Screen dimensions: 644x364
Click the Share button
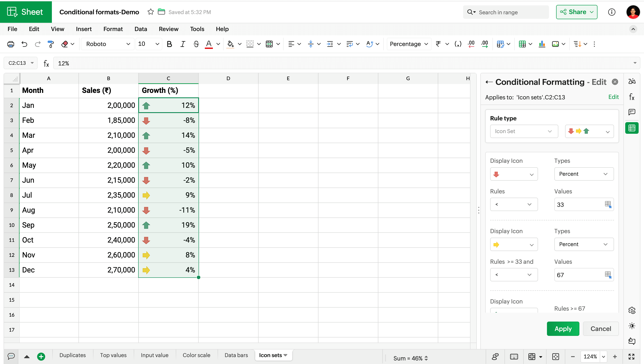point(576,12)
